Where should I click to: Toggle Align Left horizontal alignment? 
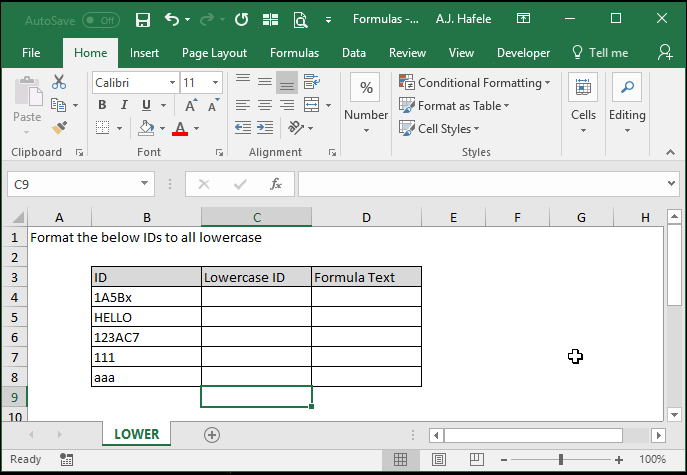(x=243, y=105)
